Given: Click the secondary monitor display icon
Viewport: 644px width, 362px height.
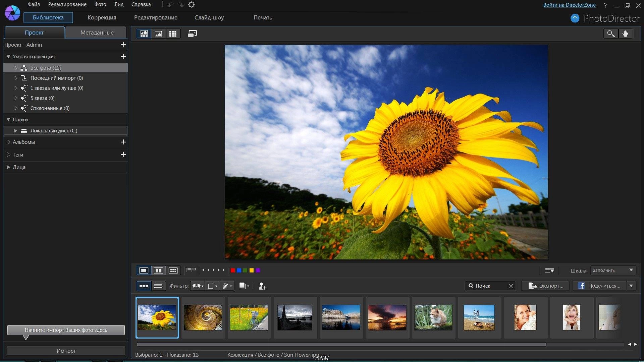Looking at the screenshot, I should [x=192, y=34].
